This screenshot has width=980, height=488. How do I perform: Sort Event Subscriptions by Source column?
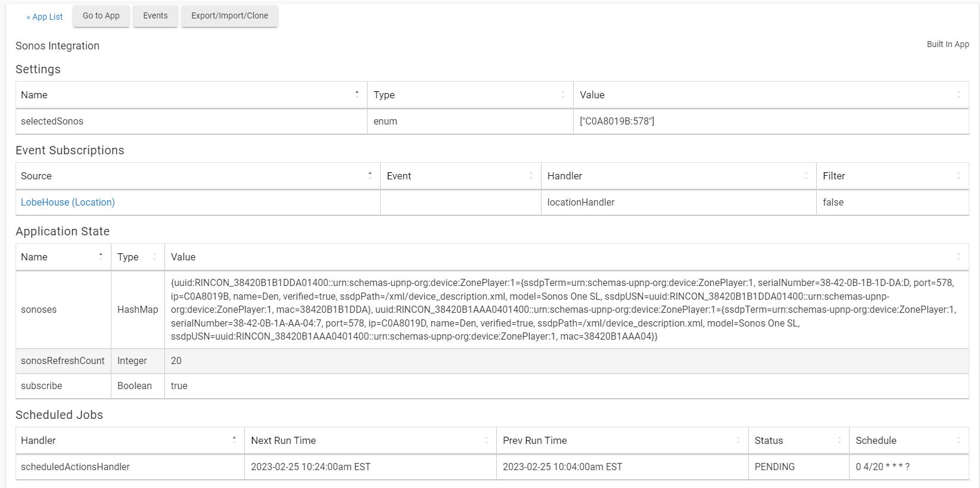pos(198,176)
